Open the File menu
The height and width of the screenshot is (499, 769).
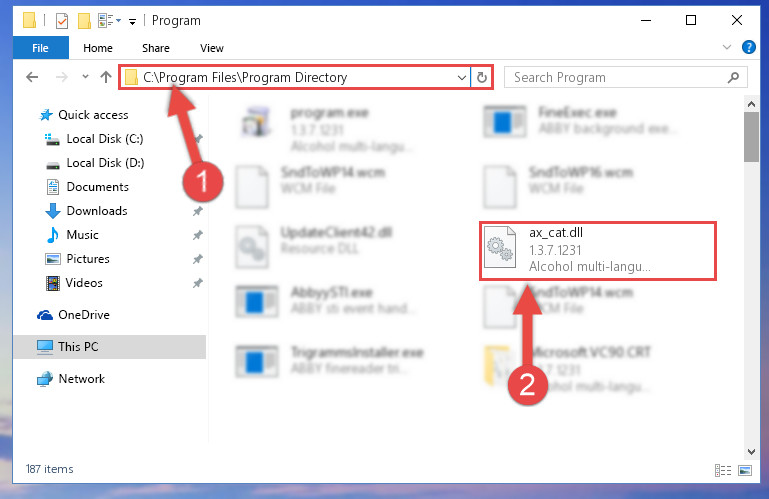40,48
